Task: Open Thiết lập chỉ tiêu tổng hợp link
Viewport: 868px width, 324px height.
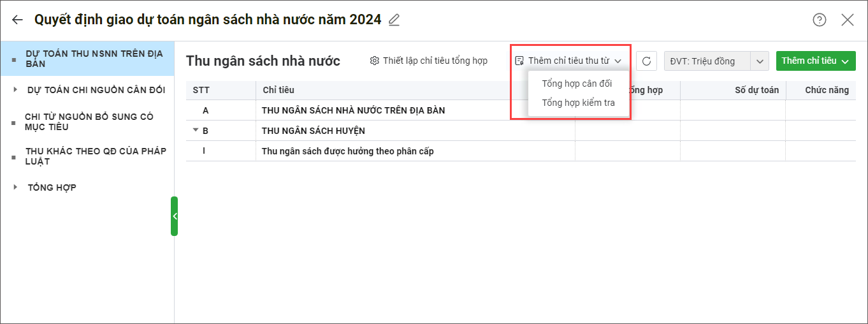Action: 435,61
